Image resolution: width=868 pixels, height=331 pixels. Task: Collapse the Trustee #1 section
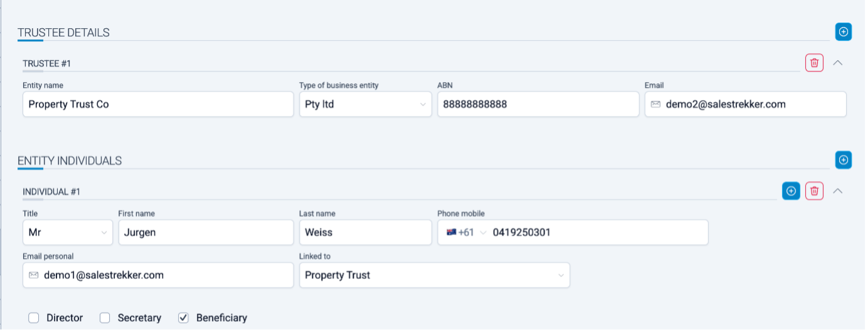837,63
